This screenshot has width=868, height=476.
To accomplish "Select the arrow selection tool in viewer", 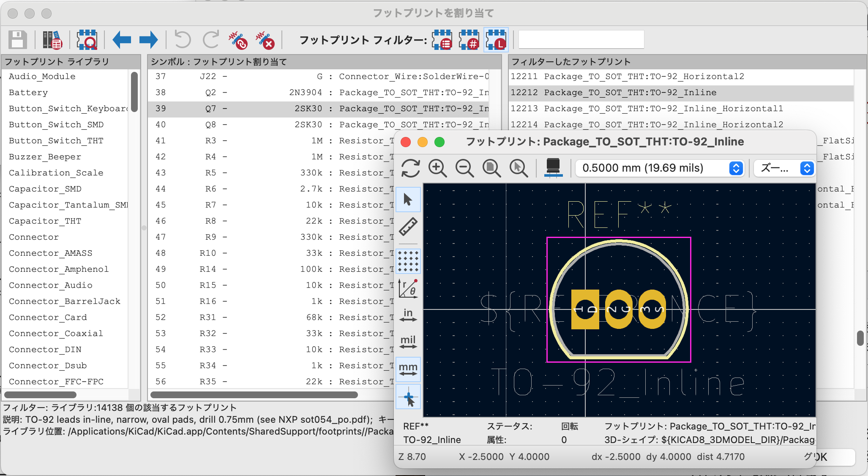I will [408, 200].
